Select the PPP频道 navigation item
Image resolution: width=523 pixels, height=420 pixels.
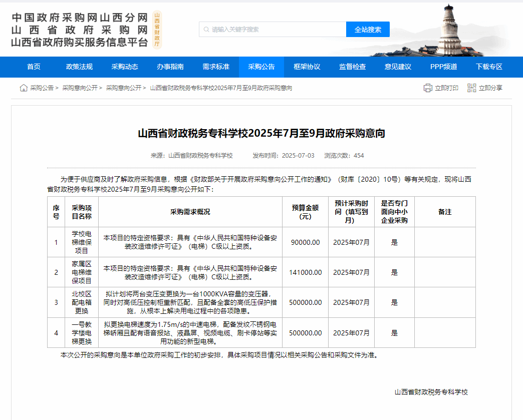(443, 67)
